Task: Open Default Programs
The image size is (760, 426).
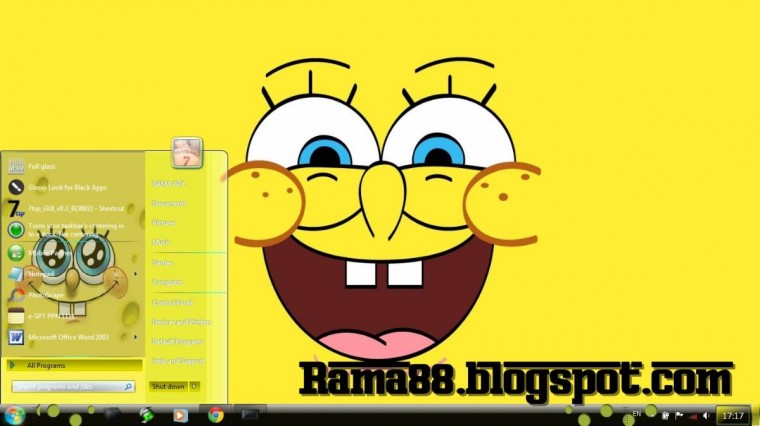Action: point(177,341)
